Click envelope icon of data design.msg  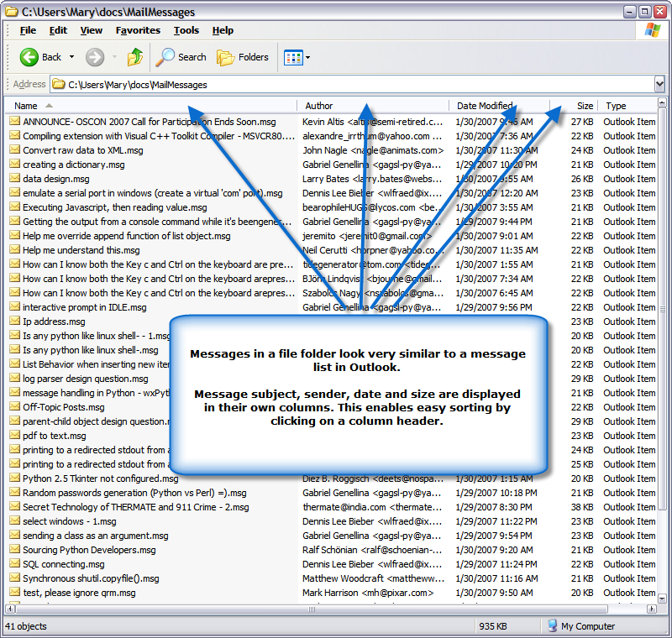(x=15, y=178)
